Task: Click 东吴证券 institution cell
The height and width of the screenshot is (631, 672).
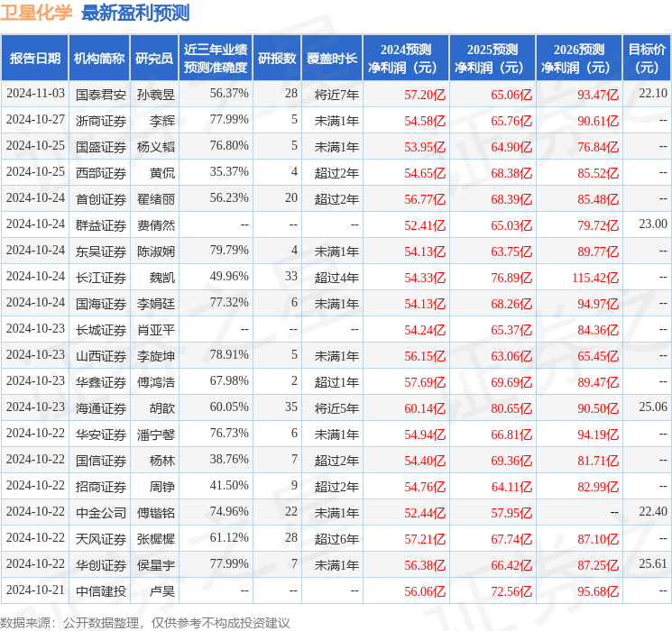Action: pyautogui.click(x=101, y=251)
